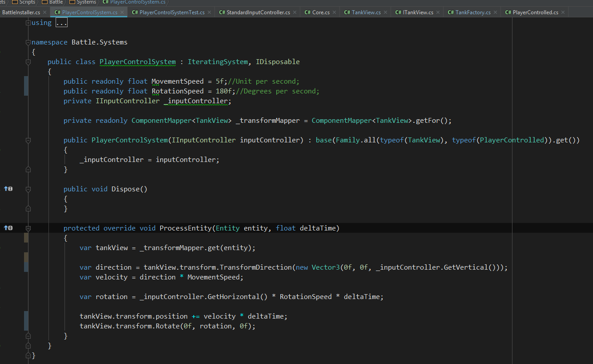593x364 pixels.
Task: Open the Systems folder breadcrumb
Action: 83,2
